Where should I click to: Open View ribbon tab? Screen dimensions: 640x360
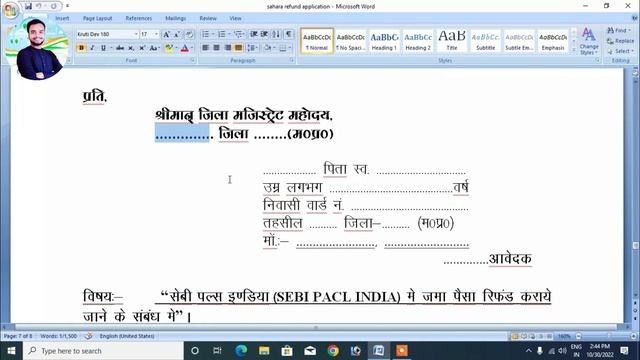[235, 18]
